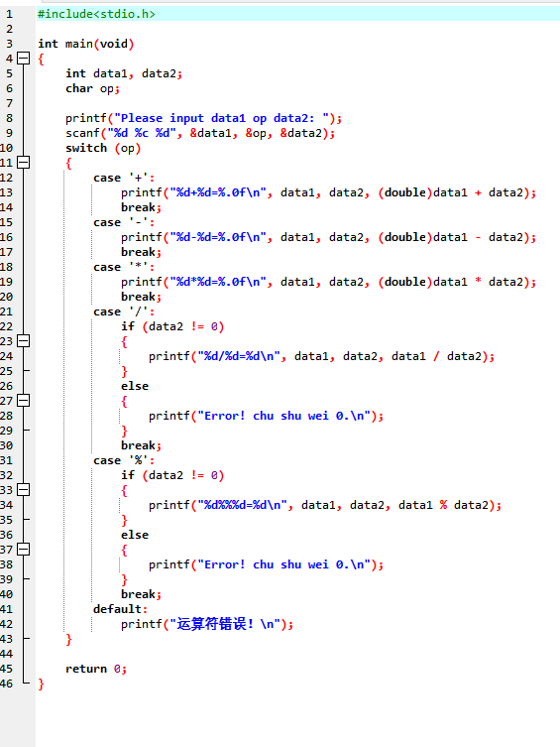Collapse the switch block fold at line 11
Image resolution: width=560 pixels, height=747 pixels.
pos(24,163)
